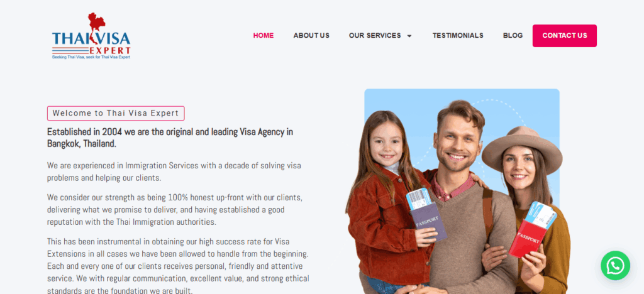
Task: Click the Seeking Thai Visa tagline under the logo
Action: pos(91,57)
